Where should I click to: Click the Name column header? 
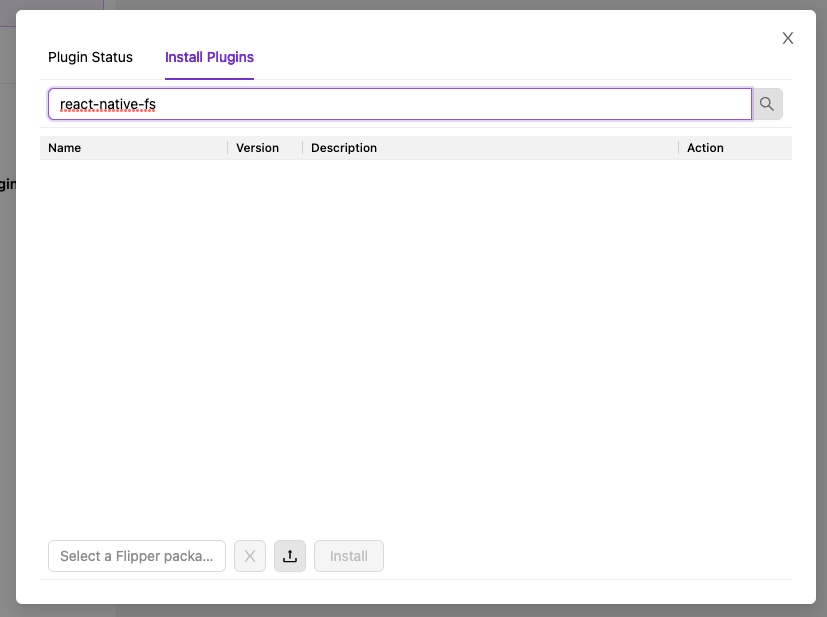tap(64, 147)
